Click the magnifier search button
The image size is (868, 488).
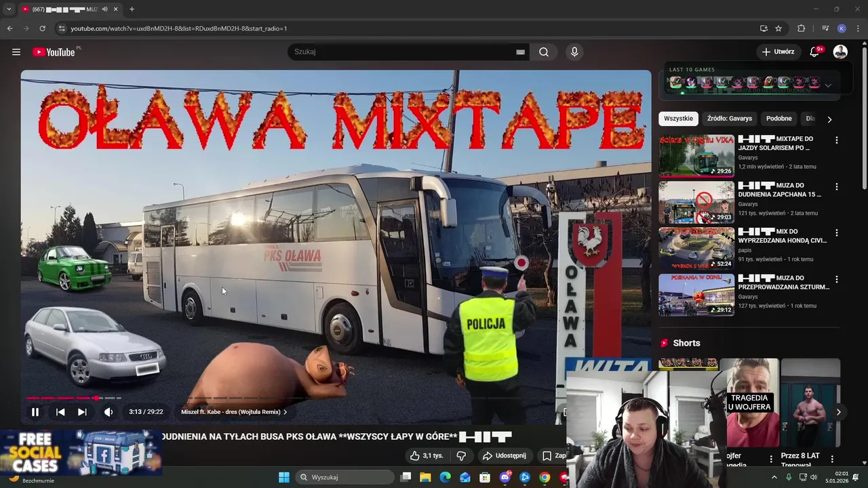544,52
